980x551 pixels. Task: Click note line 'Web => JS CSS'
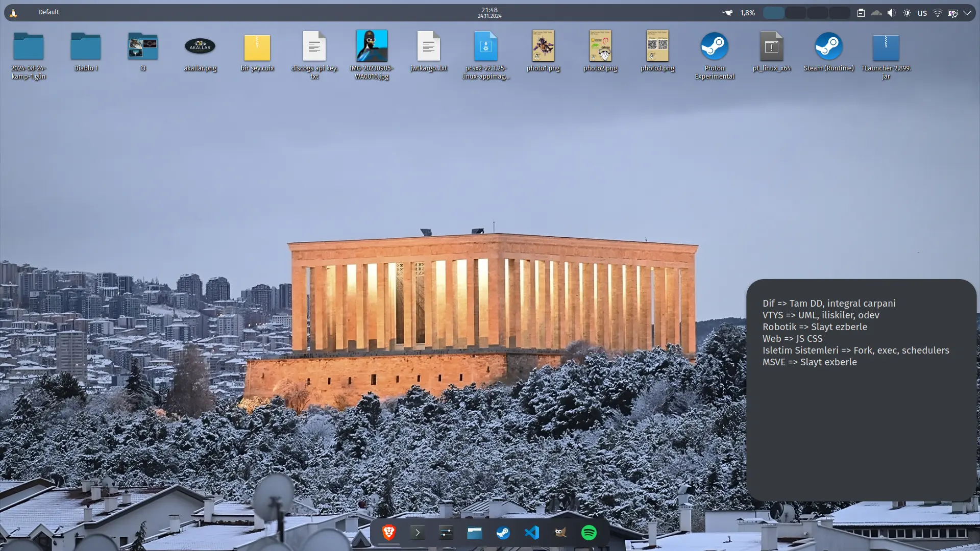pos(793,339)
